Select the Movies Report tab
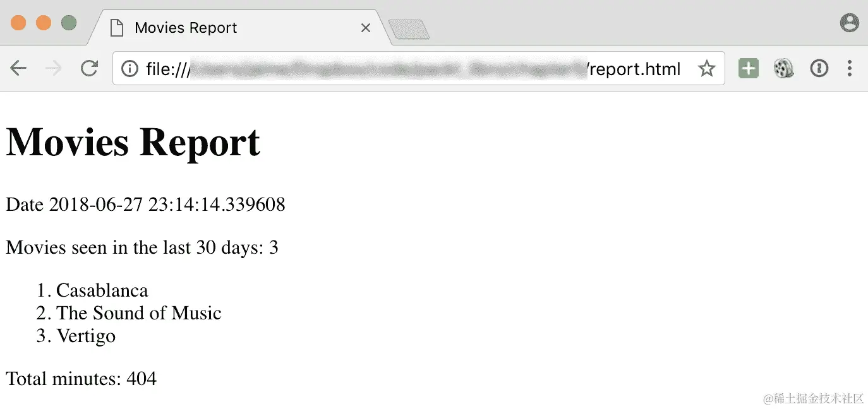The width and height of the screenshot is (868, 409). click(237, 28)
